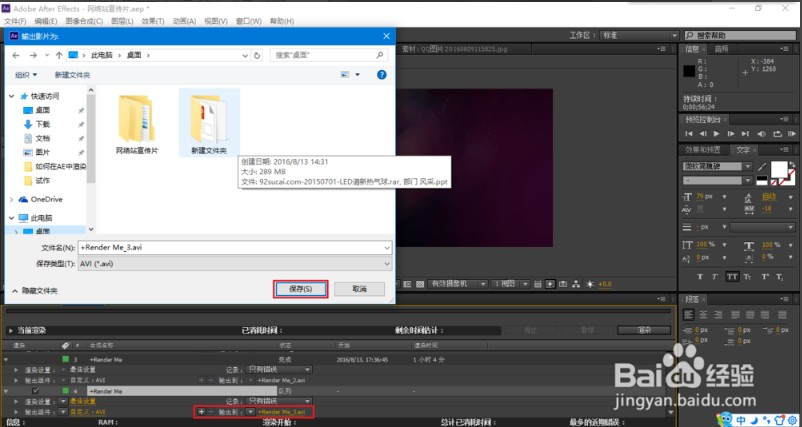Open the dialog help question-mark icon

(x=381, y=74)
